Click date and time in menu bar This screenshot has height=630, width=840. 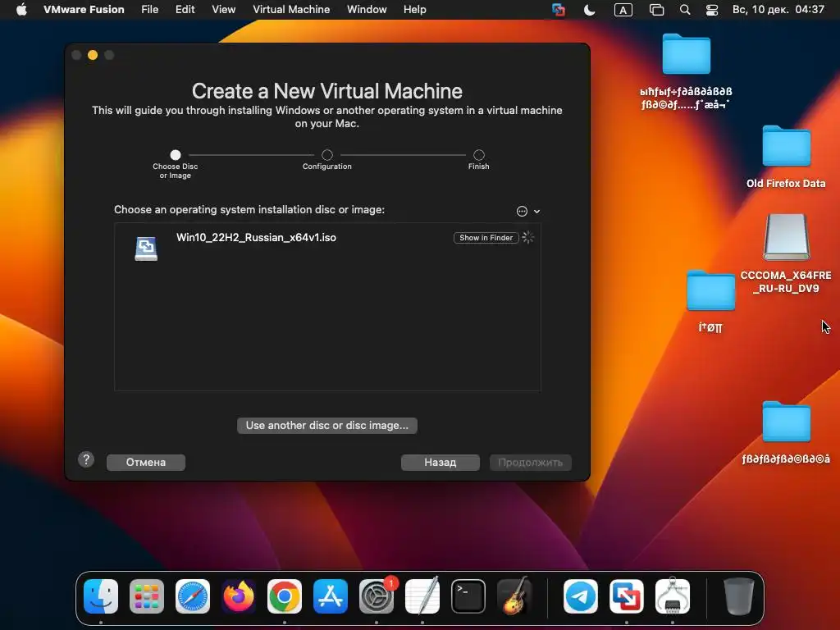coord(778,10)
